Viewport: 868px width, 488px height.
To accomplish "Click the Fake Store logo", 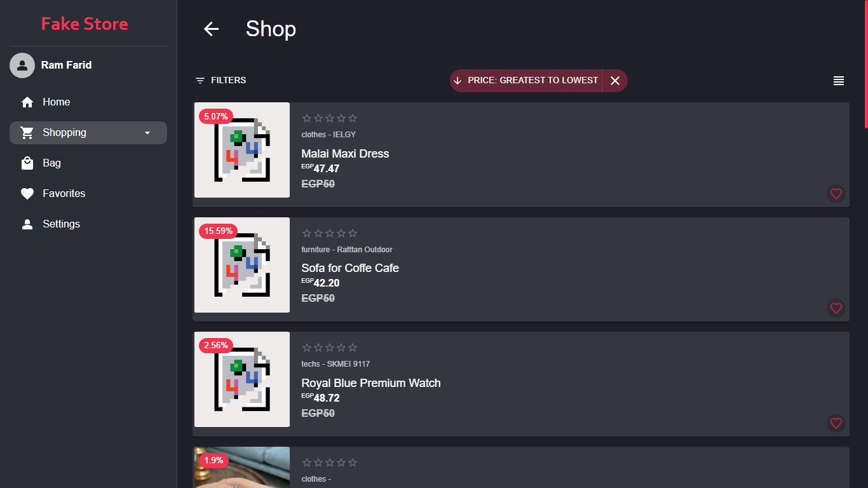I will (x=85, y=24).
